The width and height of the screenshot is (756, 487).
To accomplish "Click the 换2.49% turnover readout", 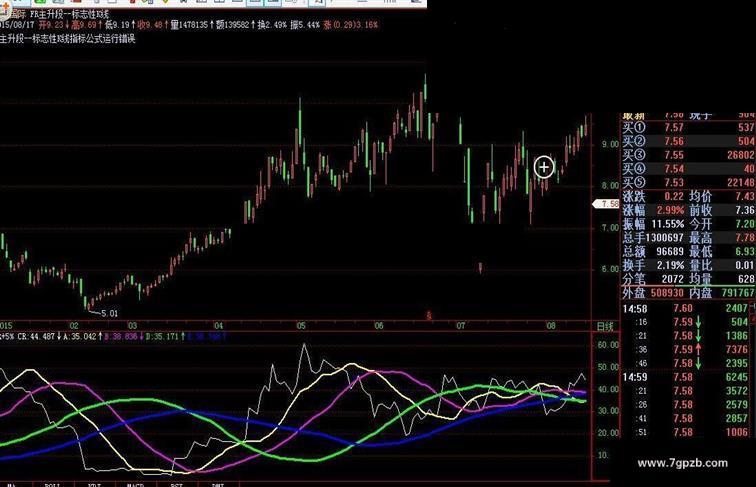I will pos(272,25).
